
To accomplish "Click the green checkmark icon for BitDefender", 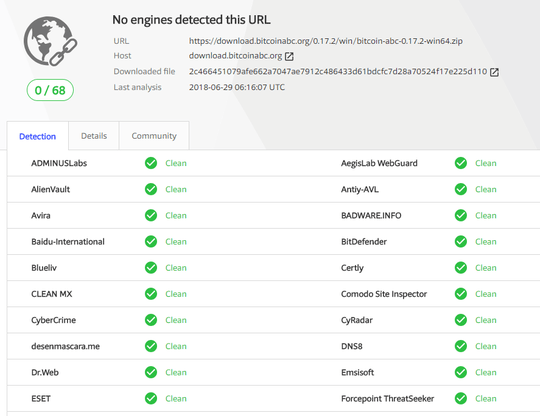I will (x=461, y=242).
